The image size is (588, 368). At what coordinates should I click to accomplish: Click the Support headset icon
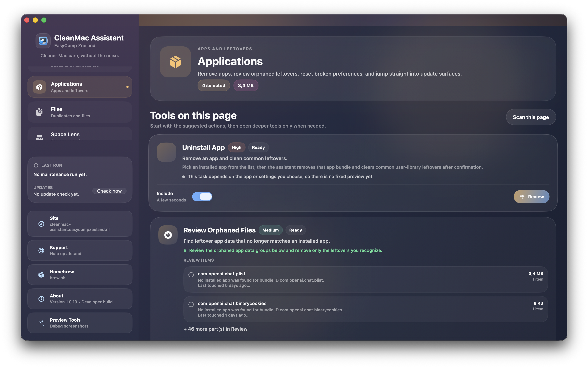[41, 250]
